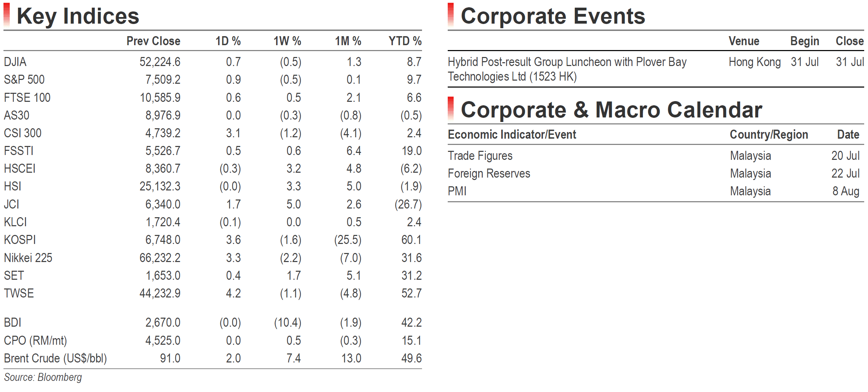Select Brent Crude (US$/bbl) row label

55,358
